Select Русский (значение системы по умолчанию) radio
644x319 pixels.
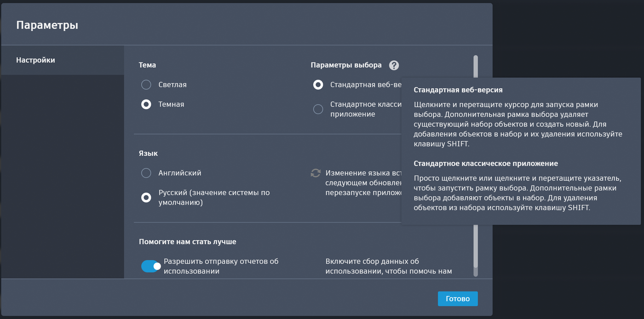(x=146, y=198)
